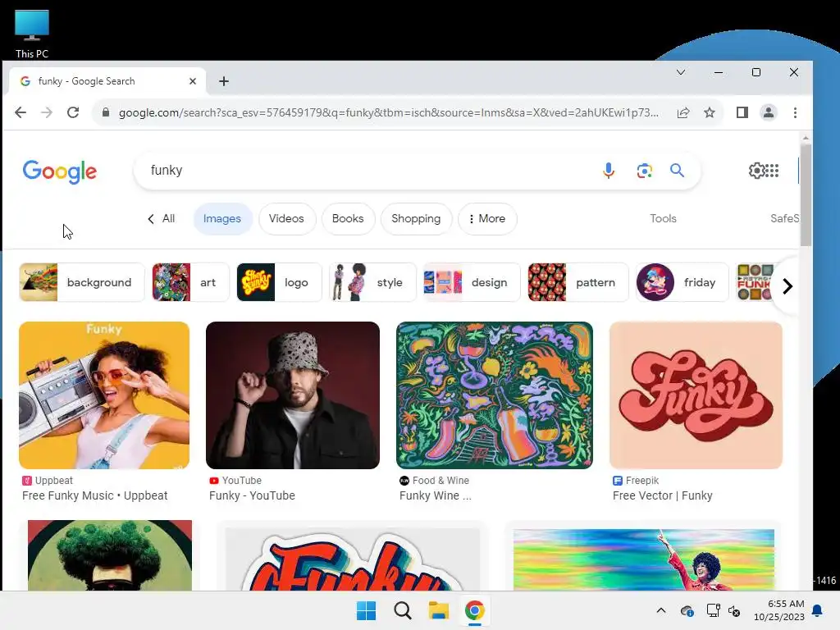The width and height of the screenshot is (840, 630).
Task: Go back to previous page in Chrome
Action: (x=21, y=112)
